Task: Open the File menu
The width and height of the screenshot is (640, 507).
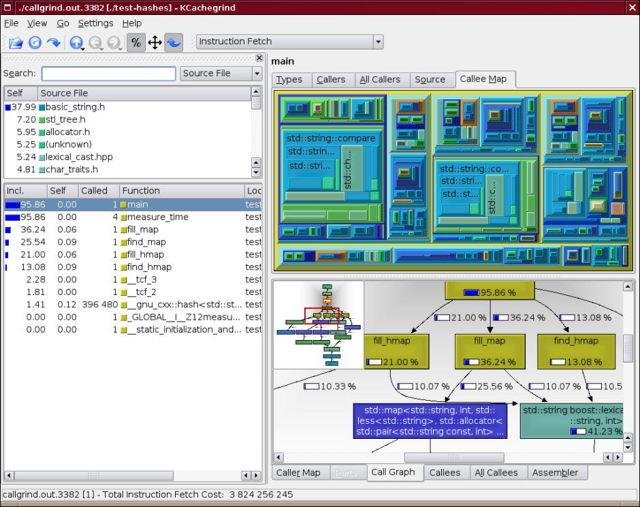Action: [11, 23]
